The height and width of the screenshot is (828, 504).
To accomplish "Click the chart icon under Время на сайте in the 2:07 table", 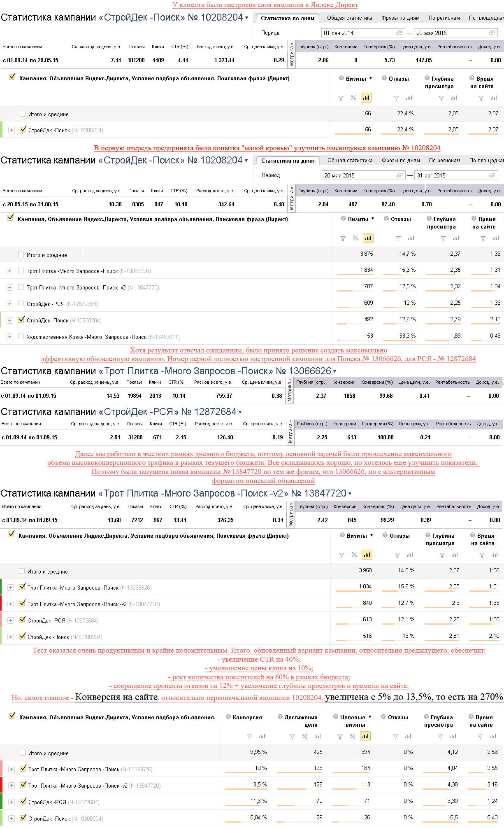I will [494, 98].
